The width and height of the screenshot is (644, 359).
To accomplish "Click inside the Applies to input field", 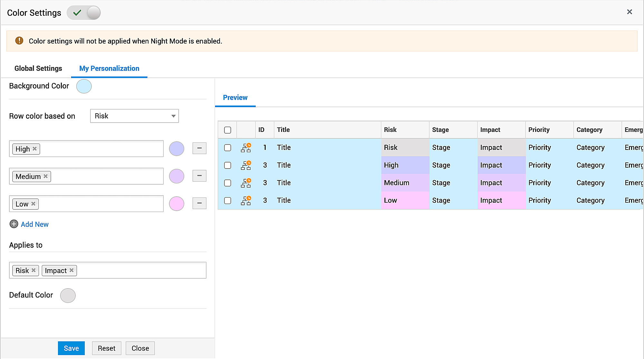I will 142,270.
